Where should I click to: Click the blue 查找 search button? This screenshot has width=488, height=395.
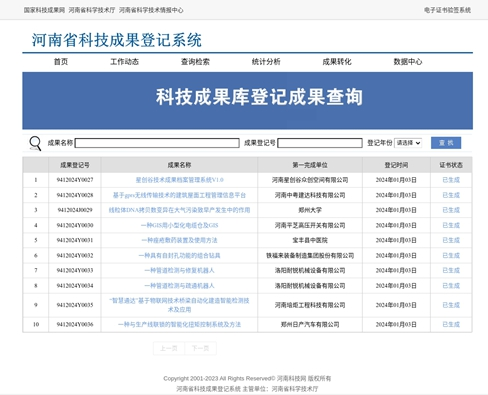tap(446, 143)
